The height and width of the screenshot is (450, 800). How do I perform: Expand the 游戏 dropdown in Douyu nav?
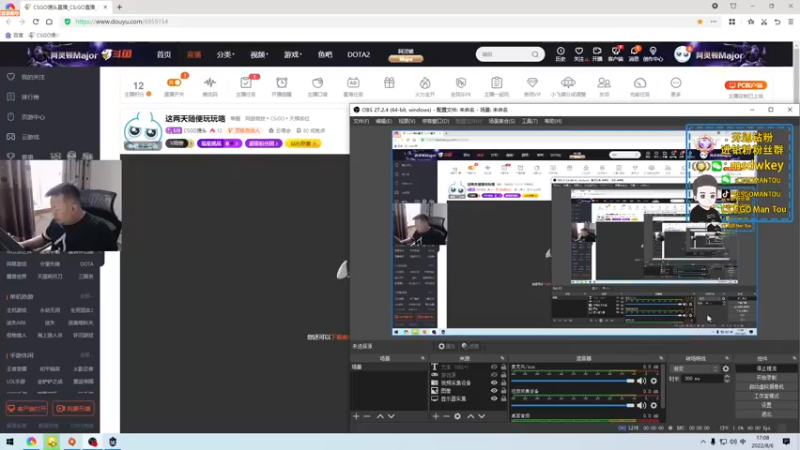[x=293, y=55]
